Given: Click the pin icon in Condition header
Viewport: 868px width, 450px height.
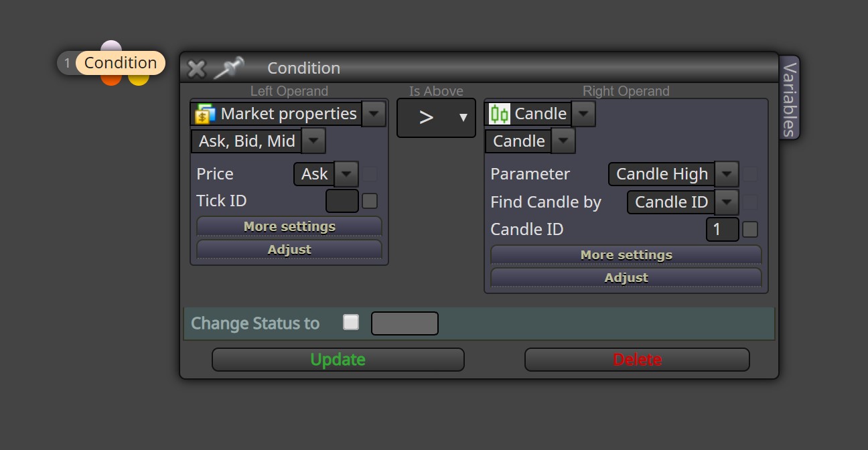Looking at the screenshot, I should coord(229,68).
